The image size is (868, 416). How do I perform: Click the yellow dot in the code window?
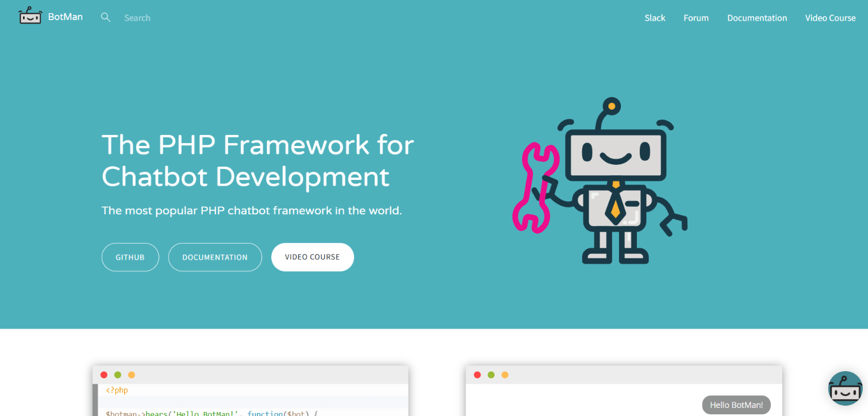click(132, 375)
